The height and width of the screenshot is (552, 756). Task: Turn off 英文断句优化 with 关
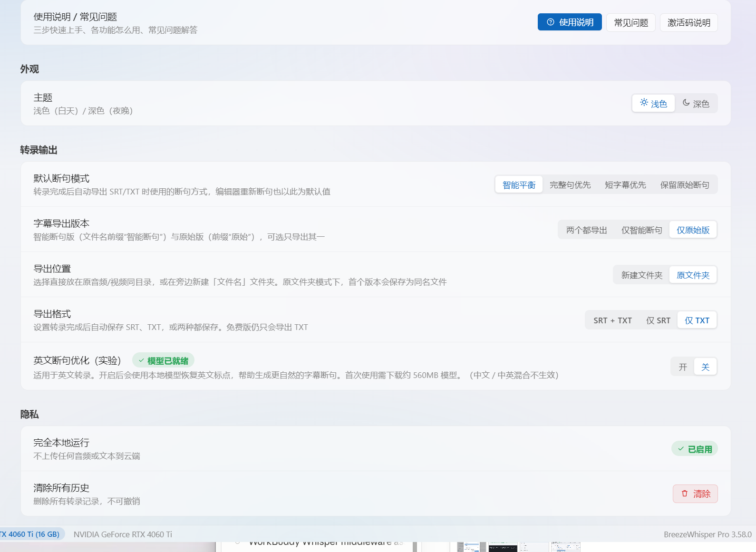[705, 367]
